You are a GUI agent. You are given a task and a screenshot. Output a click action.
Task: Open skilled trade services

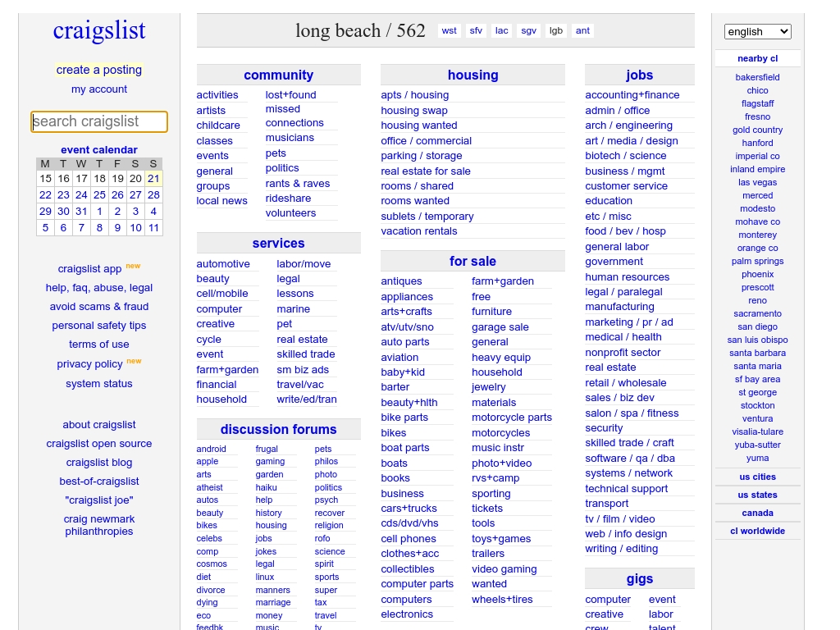pos(306,354)
